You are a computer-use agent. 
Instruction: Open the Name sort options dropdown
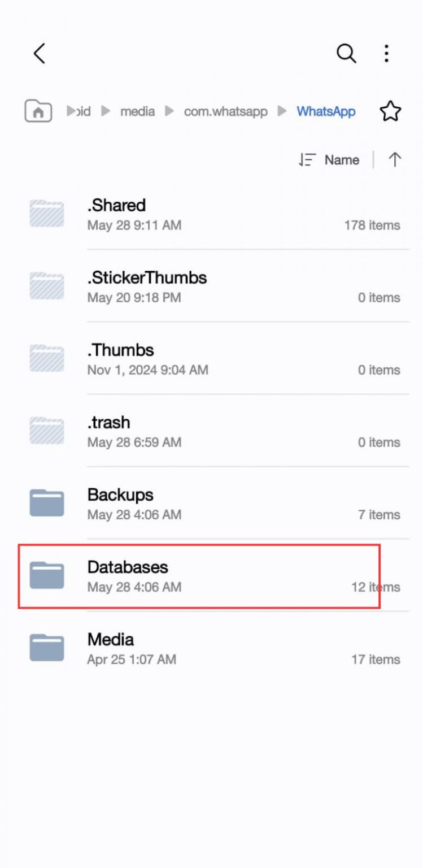click(342, 160)
